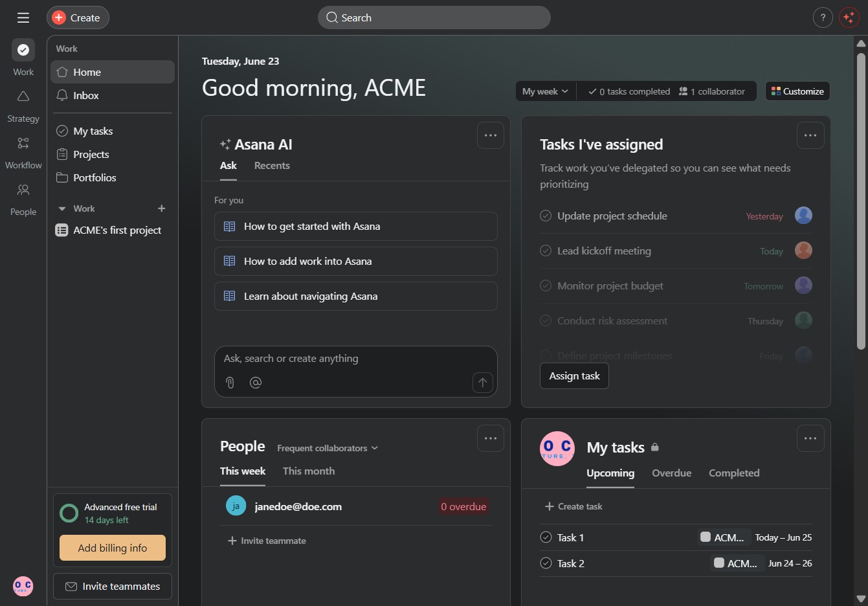
Task: Click the My tasks widget avatar image
Action: 557,449
